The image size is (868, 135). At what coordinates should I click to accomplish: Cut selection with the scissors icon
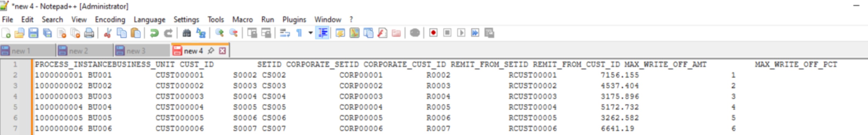108,33
